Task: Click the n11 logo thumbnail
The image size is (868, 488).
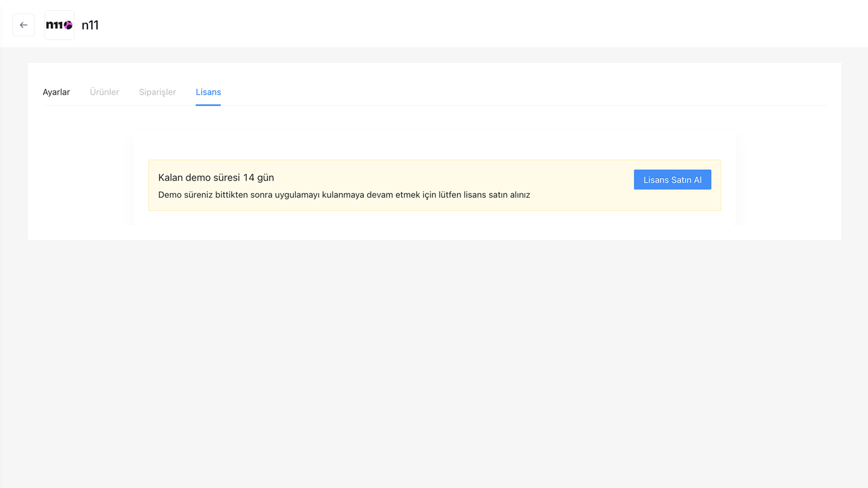Action: pos(59,25)
